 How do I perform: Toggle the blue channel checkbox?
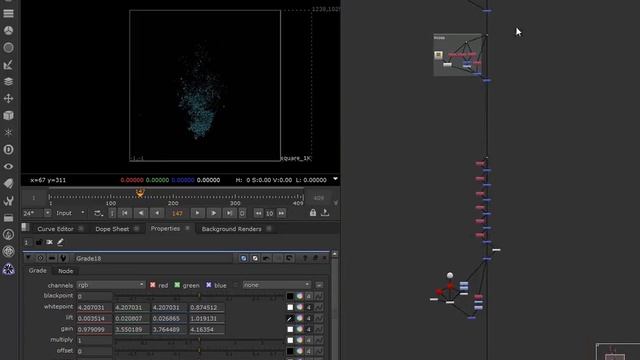point(209,285)
